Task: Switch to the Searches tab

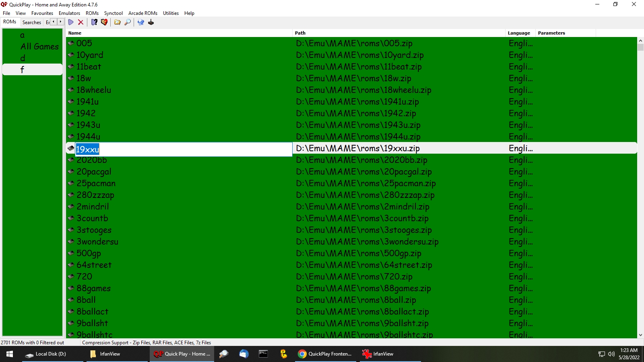Action: pyautogui.click(x=32, y=23)
